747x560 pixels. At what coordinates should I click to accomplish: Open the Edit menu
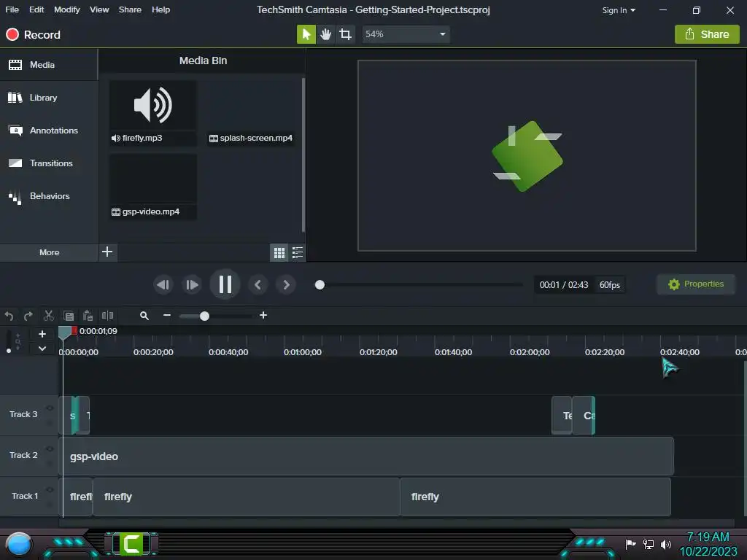[36, 9]
